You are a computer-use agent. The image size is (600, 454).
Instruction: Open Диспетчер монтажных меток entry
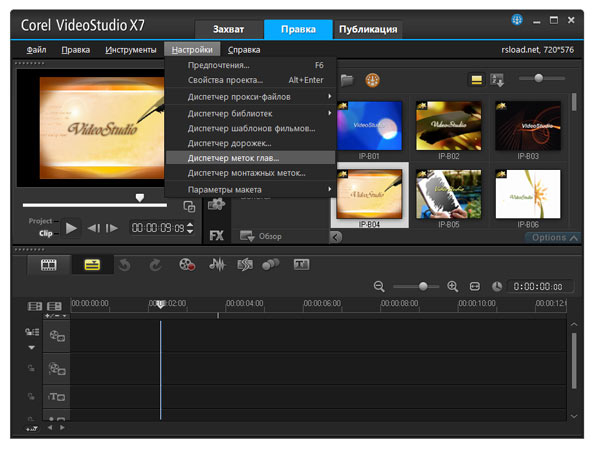pos(250,173)
